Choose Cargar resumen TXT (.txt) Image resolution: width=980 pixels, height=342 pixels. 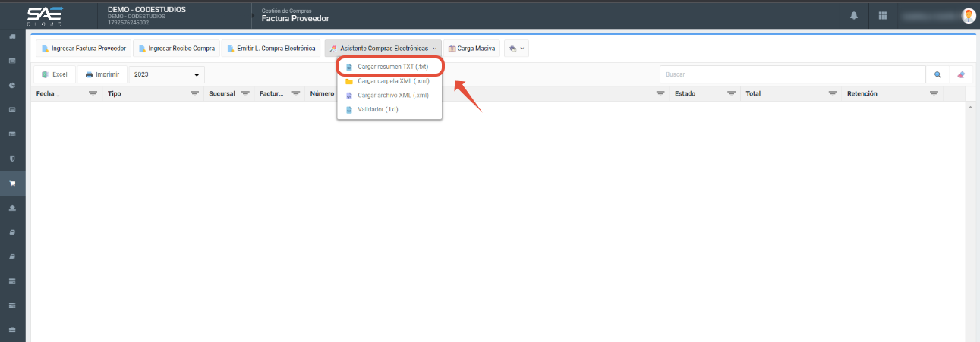click(x=389, y=67)
